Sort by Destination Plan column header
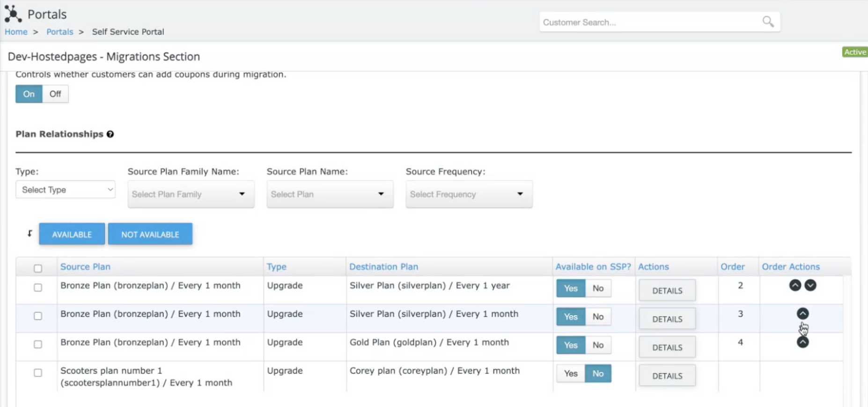This screenshot has width=868, height=407. point(383,266)
